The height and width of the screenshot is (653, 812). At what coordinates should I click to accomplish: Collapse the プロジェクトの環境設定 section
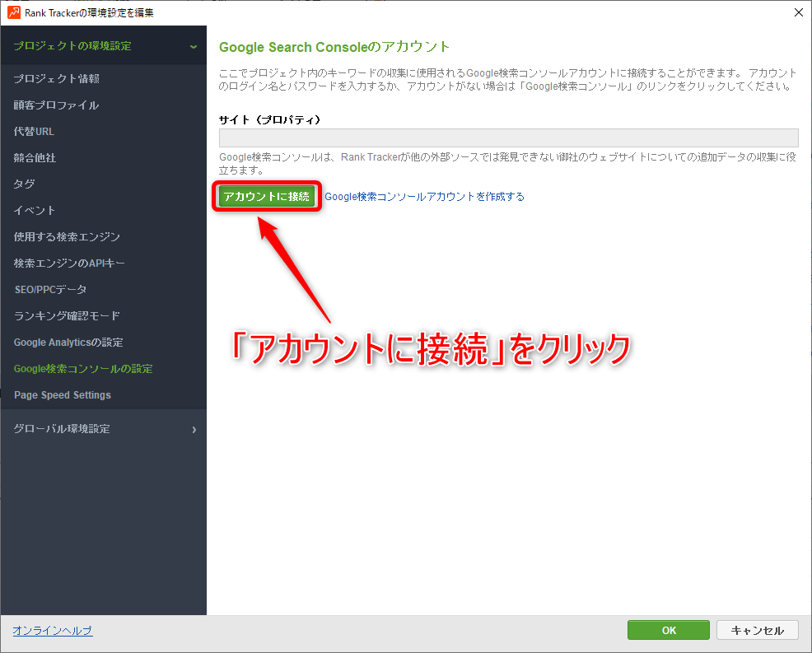coord(193,46)
